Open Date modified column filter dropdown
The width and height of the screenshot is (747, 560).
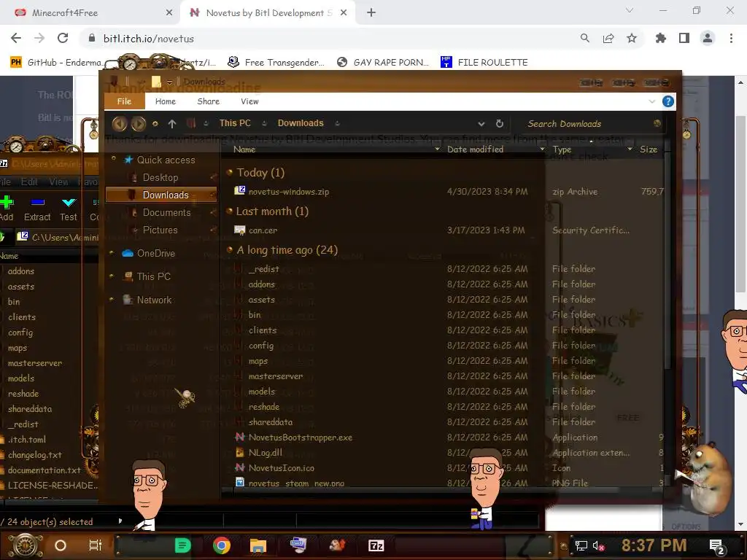point(542,149)
